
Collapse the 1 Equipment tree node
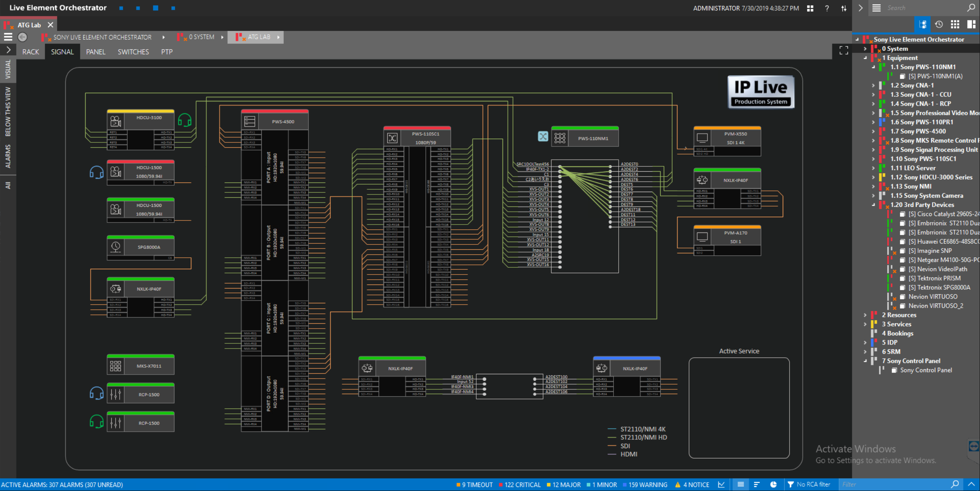865,58
